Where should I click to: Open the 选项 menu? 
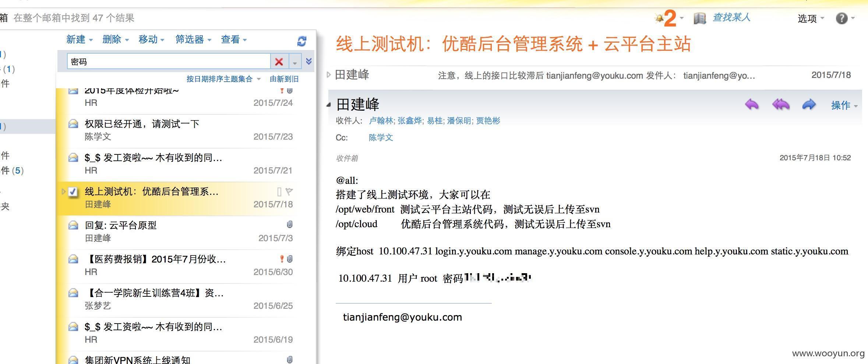coord(811,18)
